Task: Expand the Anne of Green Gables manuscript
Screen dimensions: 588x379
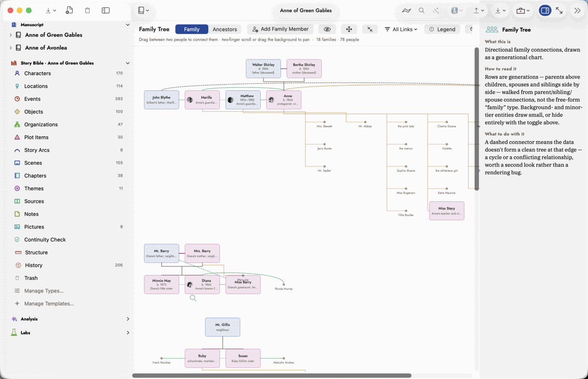Action: click(10, 35)
